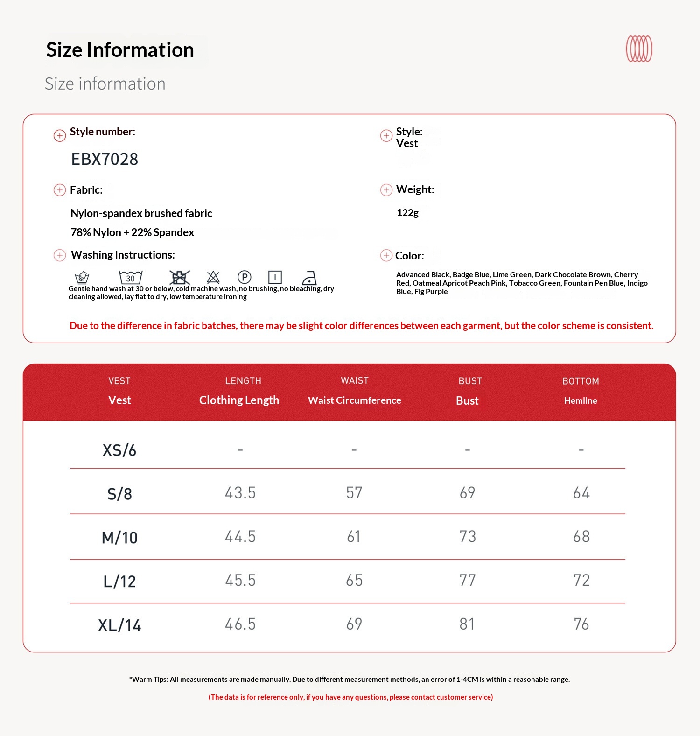Click the red coil logo icon
Viewport: 700px width, 736px height.
tap(639, 49)
